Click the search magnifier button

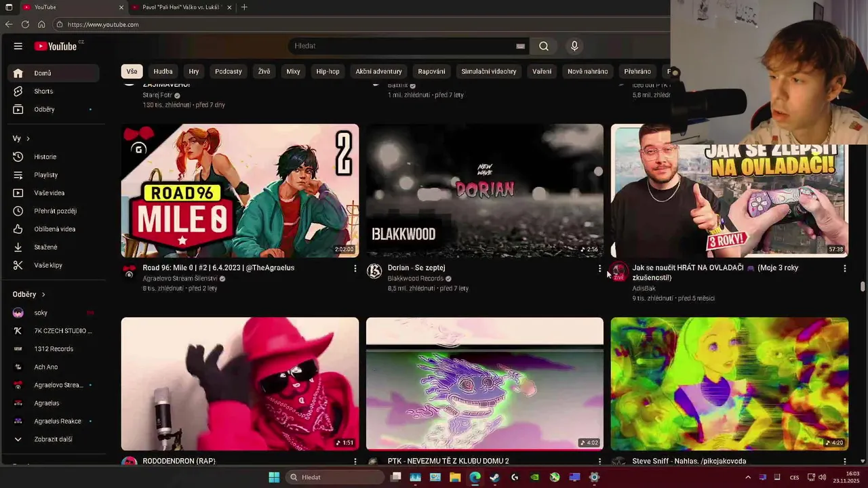coord(544,46)
